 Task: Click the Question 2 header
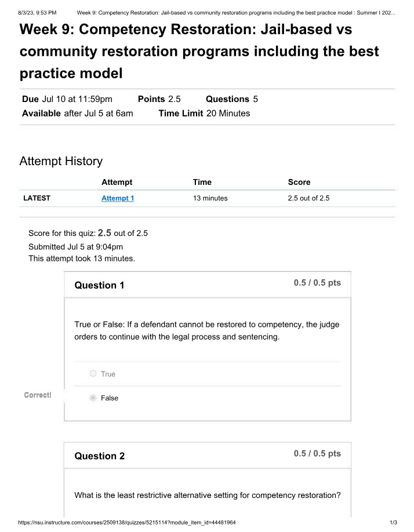pyautogui.click(x=100, y=456)
